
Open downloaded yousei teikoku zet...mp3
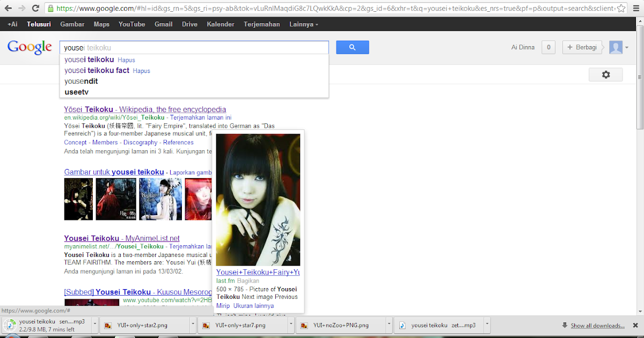pos(438,325)
